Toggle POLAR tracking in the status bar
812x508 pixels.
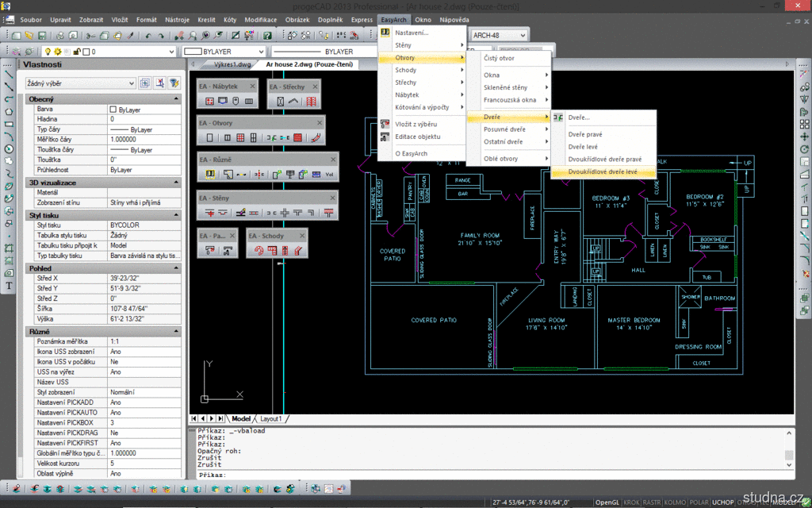point(698,502)
